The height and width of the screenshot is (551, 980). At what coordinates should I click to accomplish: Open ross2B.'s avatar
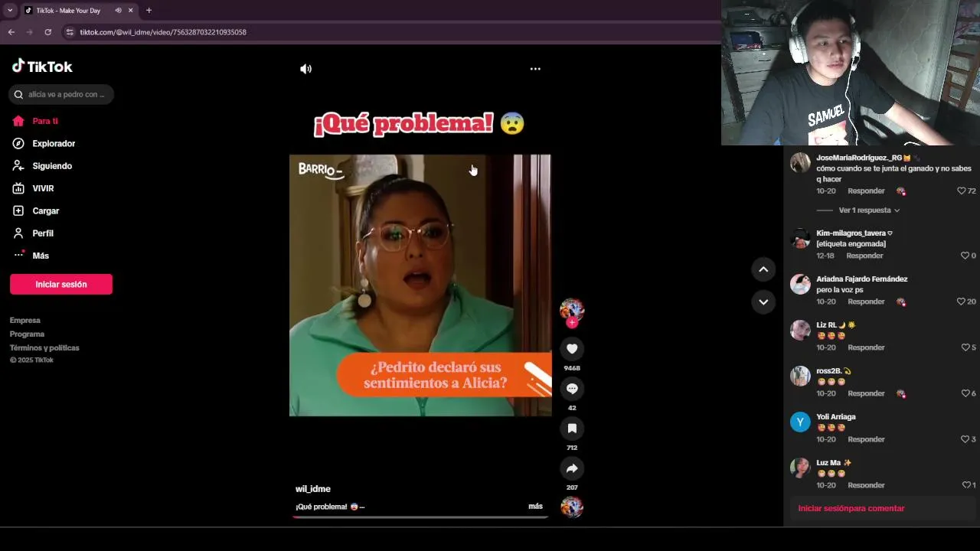click(x=800, y=376)
